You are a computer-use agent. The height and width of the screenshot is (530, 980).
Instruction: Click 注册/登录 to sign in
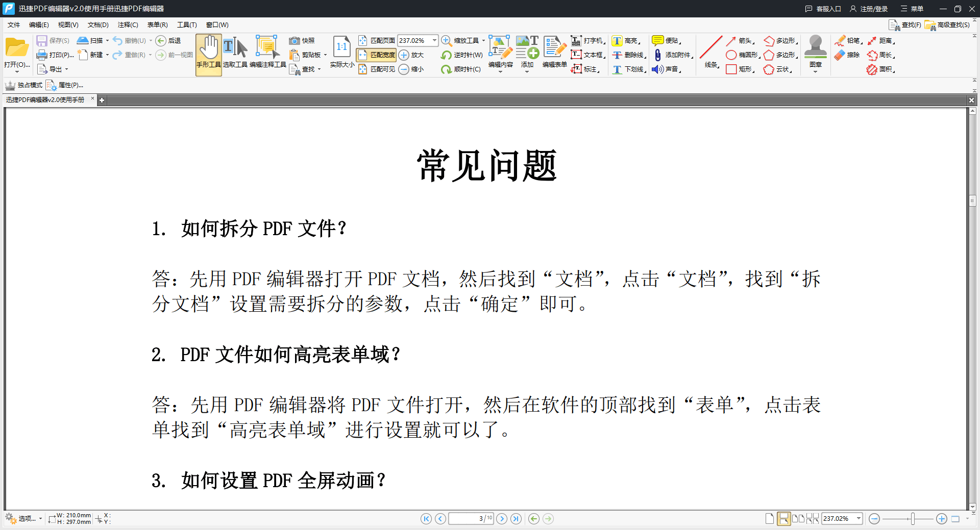point(869,9)
